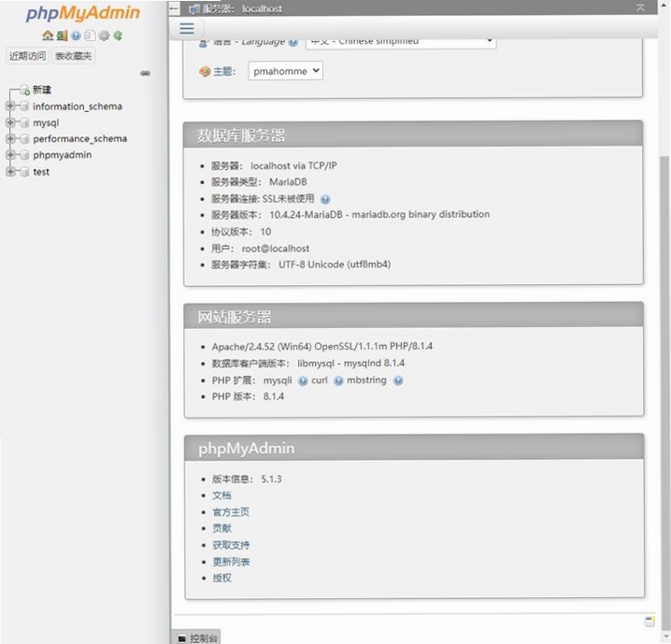Screen dimensions: 671x644
Task: Open the pmahomme theme dropdown
Action: (x=285, y=71)
